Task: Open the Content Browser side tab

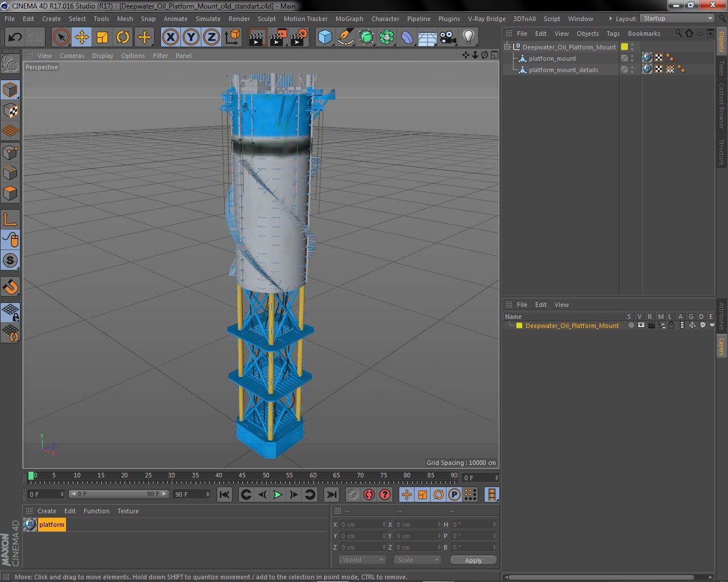Action: pos(721,105)
